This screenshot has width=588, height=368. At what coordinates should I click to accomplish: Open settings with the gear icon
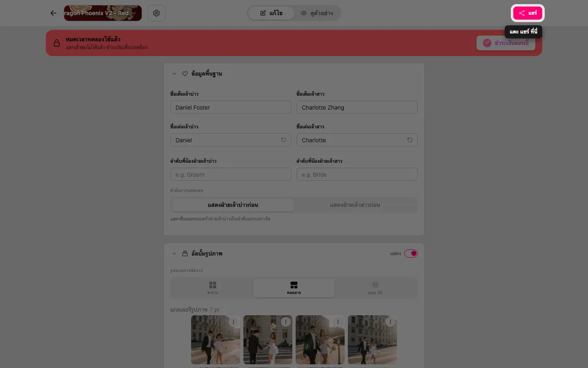[156, 13]
